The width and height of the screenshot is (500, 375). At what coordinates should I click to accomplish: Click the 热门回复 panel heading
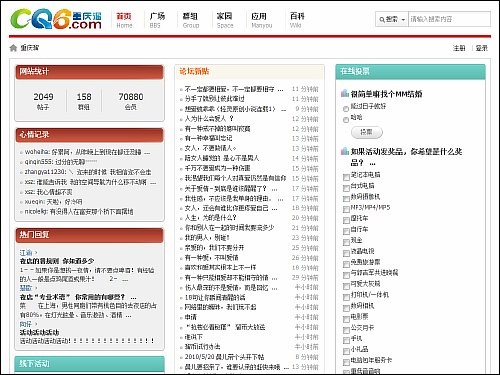pyautogui.click(x=34, y=234)
